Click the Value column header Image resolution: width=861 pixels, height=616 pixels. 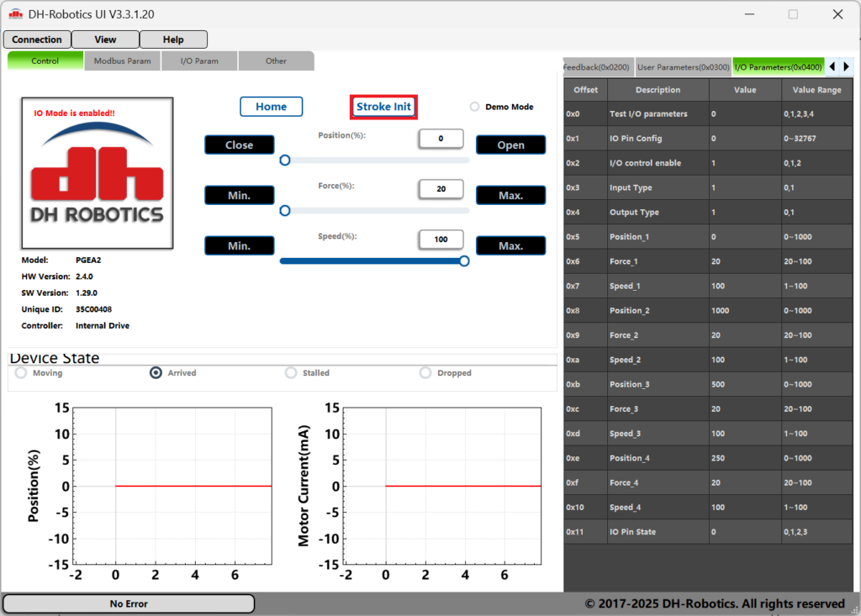point(745,89)
